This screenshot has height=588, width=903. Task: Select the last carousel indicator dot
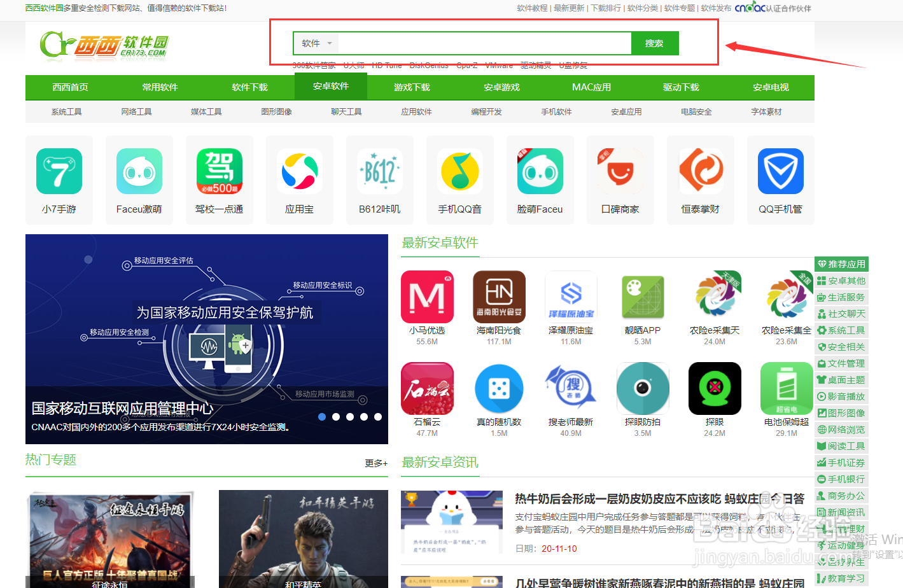[x=378, y=417]
